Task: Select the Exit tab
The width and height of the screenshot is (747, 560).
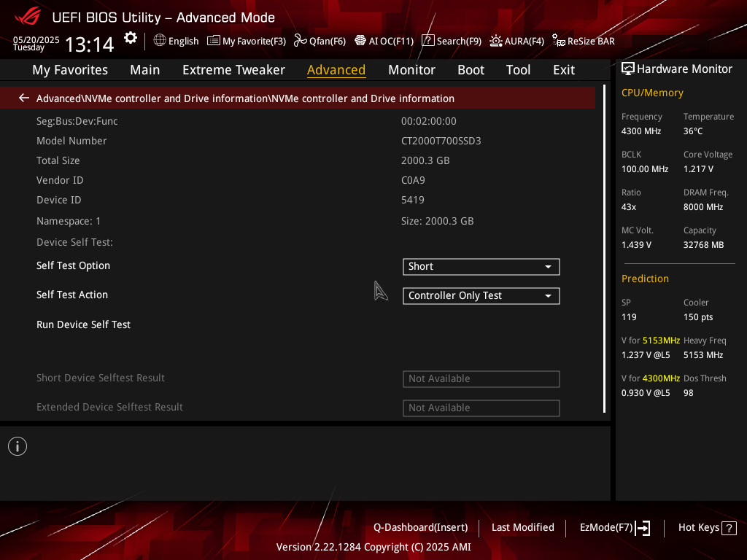Action: (564, 70)
